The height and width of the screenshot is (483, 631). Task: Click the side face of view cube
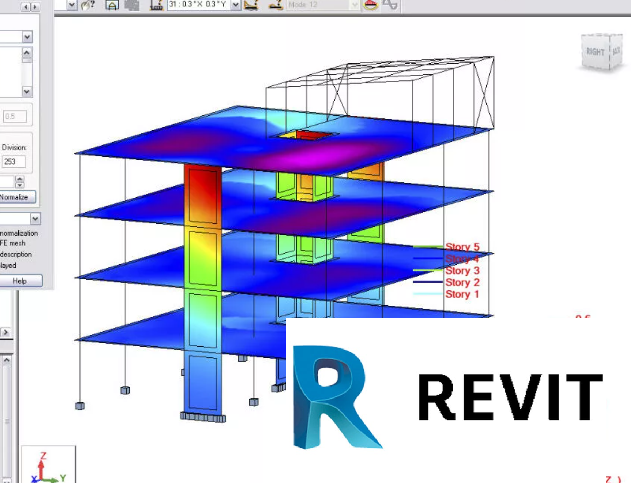[x=617, y=51]
